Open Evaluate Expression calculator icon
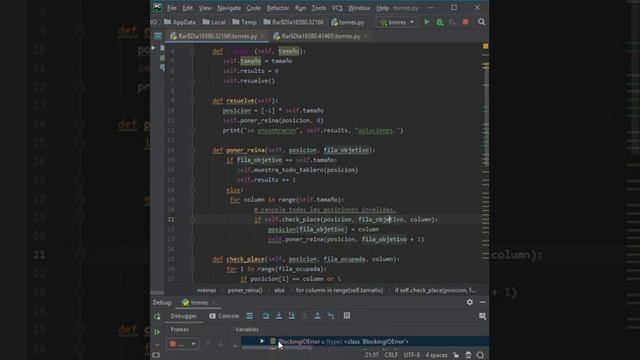The width and height of the screenshot is (640, 360). click(x=347, y=316)
